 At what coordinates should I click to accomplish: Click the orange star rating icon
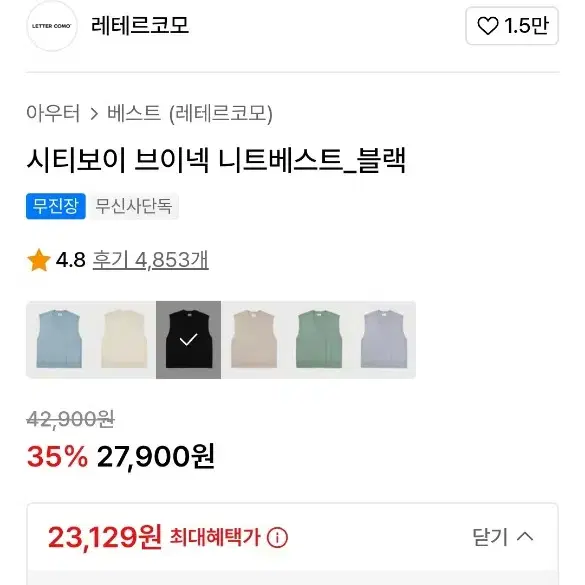[39, 260]
